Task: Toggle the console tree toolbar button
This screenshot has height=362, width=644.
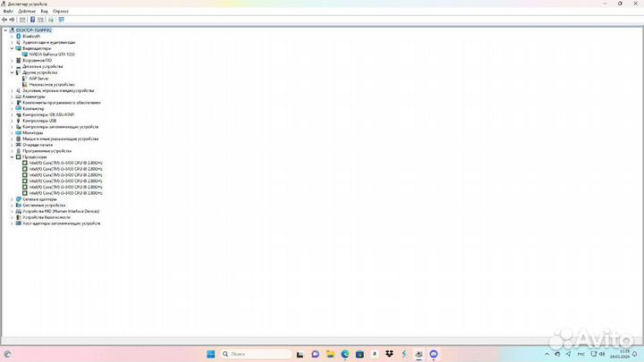Action: pos(22,20)
